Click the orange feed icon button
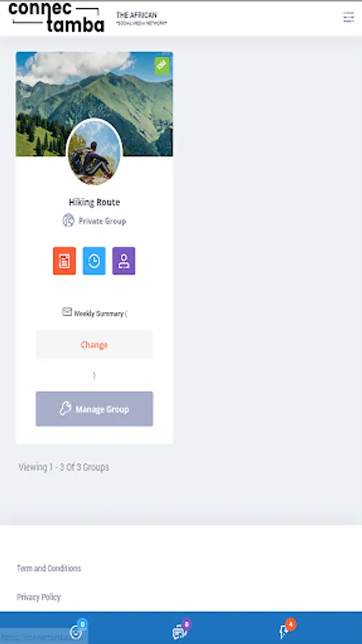The width and height of the screenshot is (362, 644). point(64,260)
